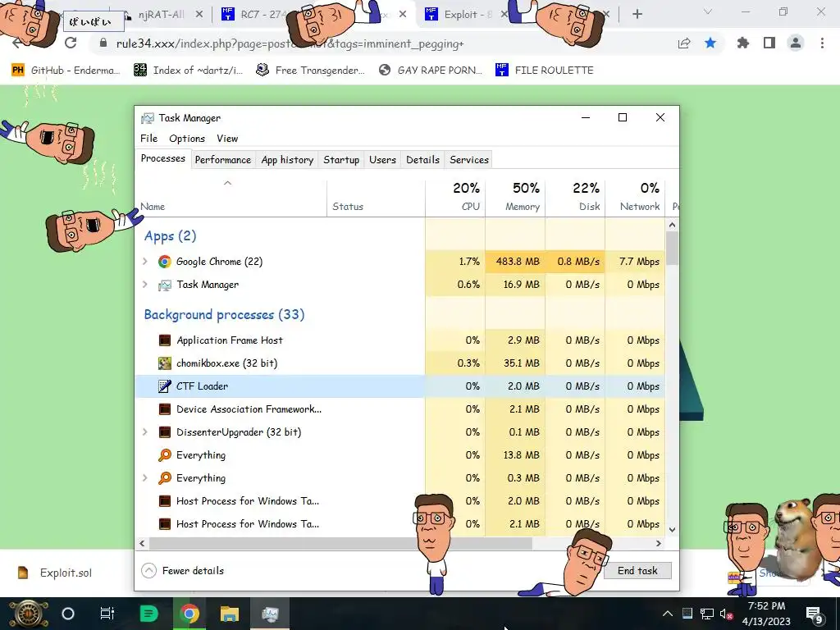Open the Chrome side panel icon

769,43
